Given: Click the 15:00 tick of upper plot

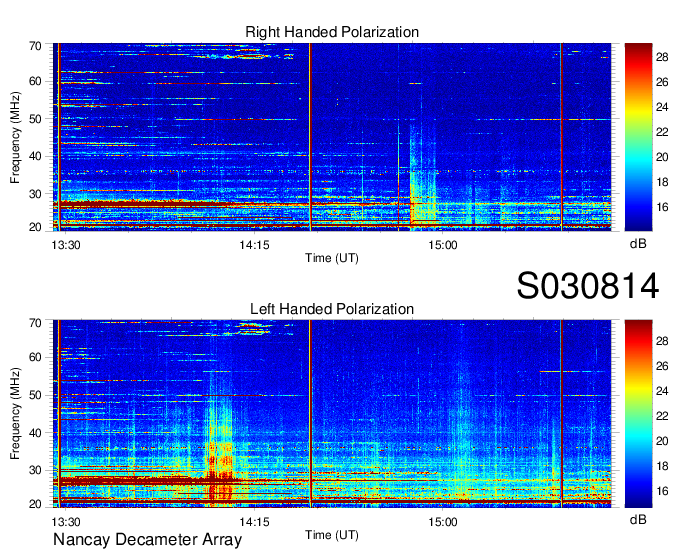Looking at the screenshot, I should [x=443, y=245].
